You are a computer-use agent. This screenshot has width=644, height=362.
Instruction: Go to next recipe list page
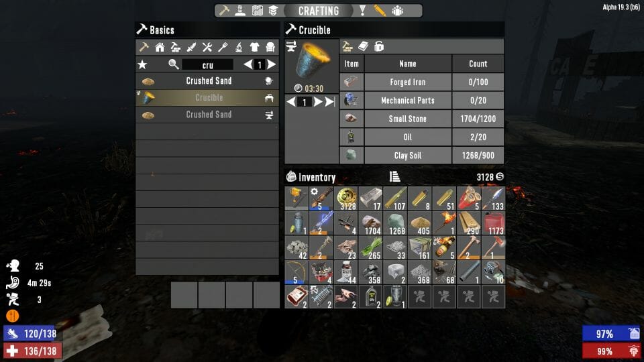[x=272, y=64]
